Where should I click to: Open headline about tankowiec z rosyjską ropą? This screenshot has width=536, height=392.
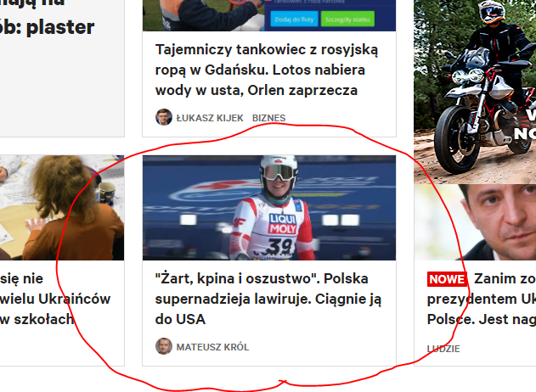tap(267, 70)
